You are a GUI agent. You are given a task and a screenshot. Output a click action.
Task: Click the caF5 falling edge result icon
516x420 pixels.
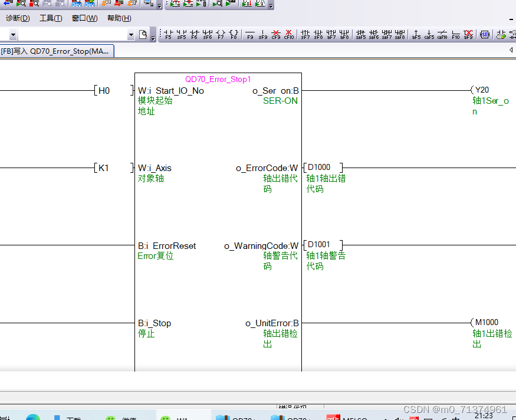pyautogui.click(x=429, y=34)
